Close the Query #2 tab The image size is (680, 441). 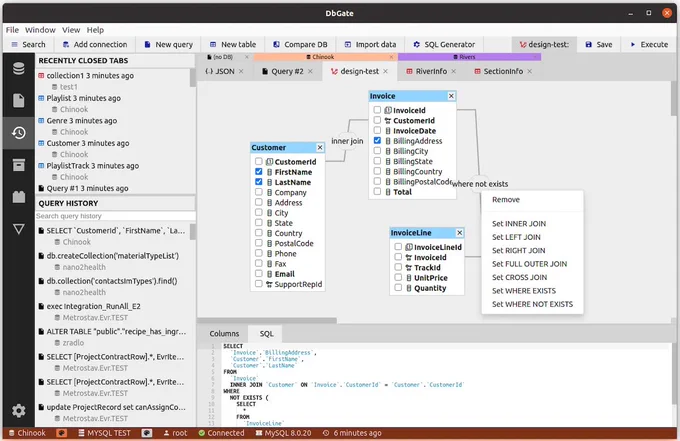310,72
